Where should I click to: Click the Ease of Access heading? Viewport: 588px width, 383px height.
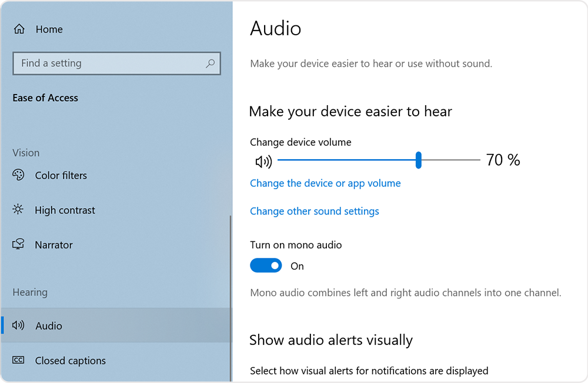click(x=45, y=98)
